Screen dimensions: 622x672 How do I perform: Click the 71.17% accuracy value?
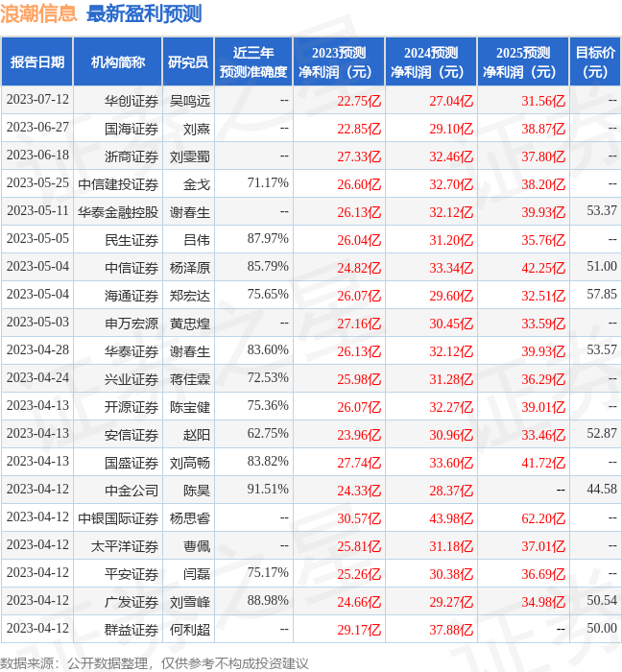point(268,183)
